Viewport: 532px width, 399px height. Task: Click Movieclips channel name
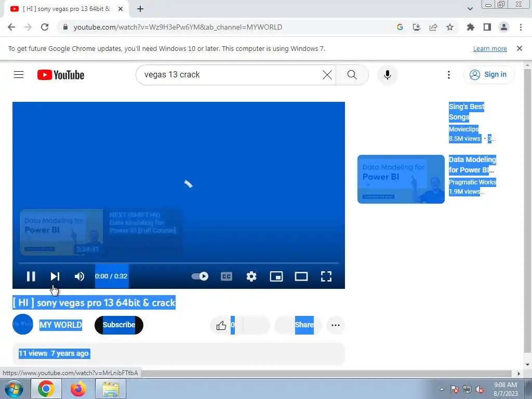click(463, 129)
